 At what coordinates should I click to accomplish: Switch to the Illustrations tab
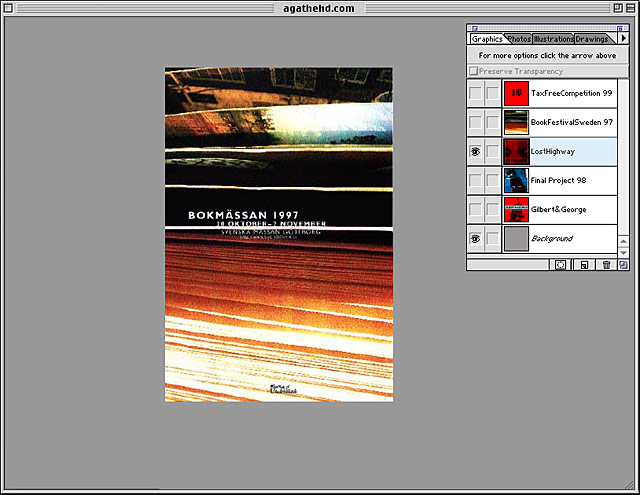553,39
